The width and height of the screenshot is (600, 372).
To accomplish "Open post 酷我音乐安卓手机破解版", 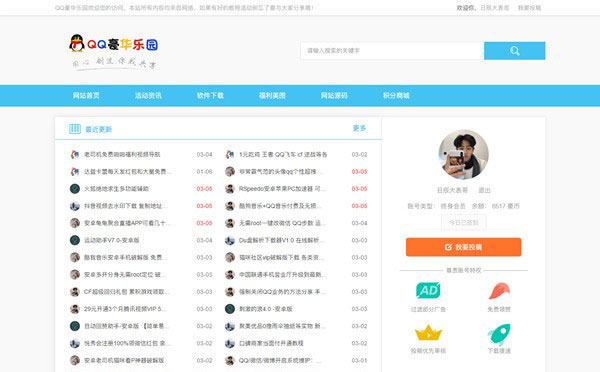I will 126,257.
